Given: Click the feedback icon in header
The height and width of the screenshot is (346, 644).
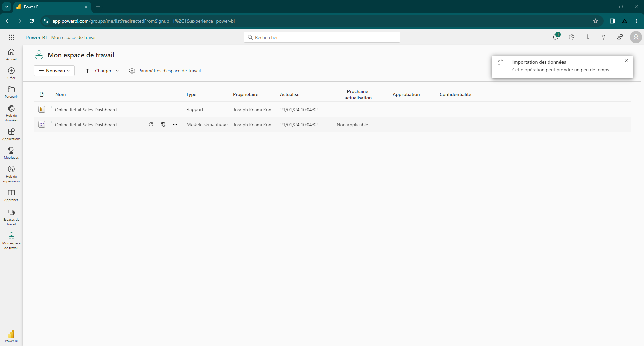Looking at the screenshot, I should (x=620, y=37).
